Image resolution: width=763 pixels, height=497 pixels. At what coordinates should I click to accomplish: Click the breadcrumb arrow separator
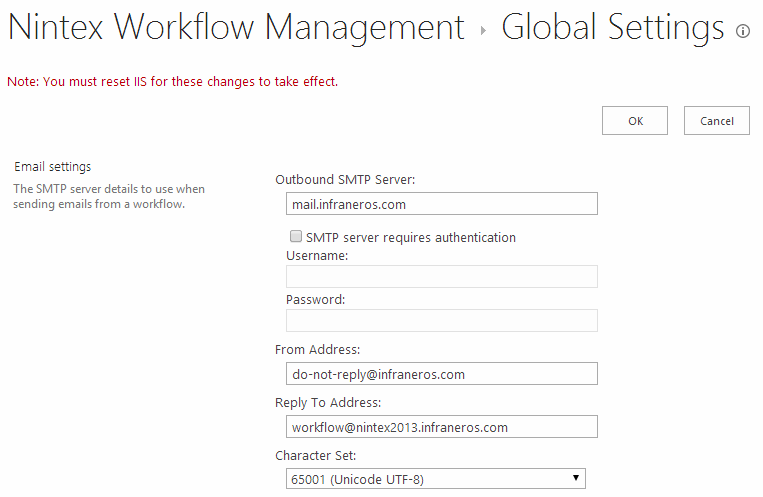[483, 31]
